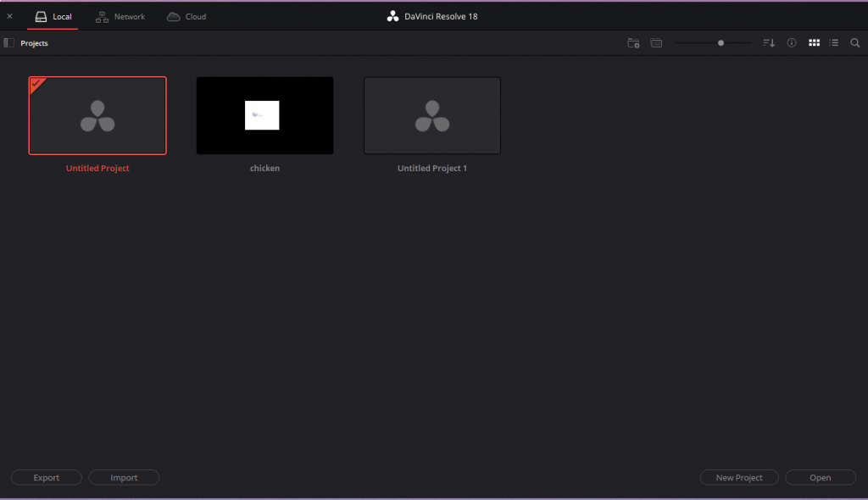Click the 'Projects' heading text
Viewport: 868px width, 500px height.
coord(34,42)
